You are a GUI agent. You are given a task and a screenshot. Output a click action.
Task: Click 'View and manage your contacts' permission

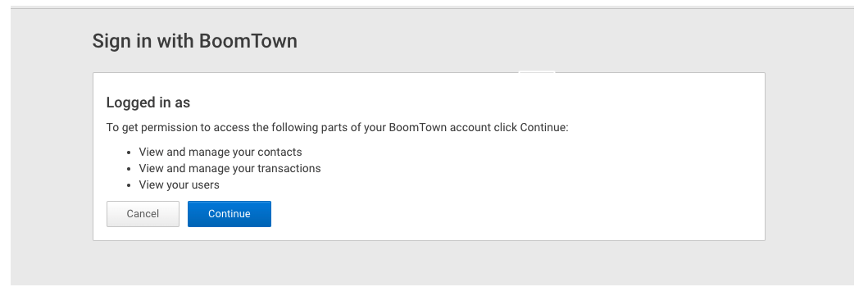tap(220, 152)
